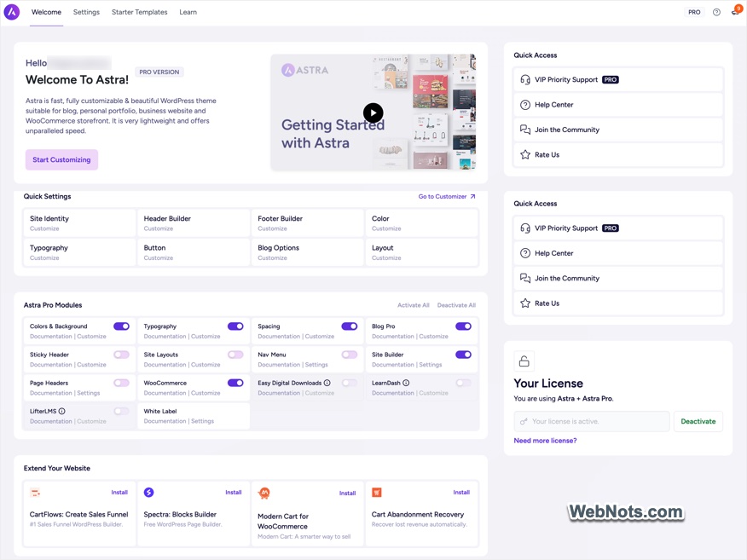Click the license key input field

[x=592, y=421]
